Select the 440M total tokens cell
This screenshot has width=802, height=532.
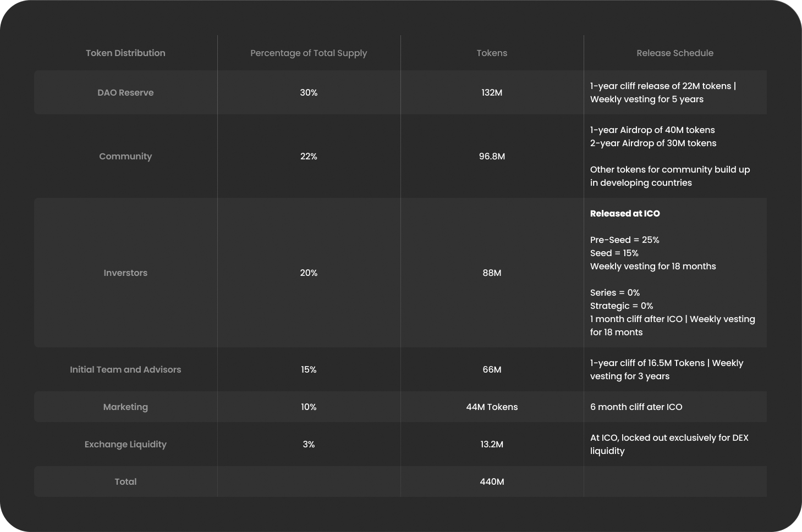click(x=492, y=481)
